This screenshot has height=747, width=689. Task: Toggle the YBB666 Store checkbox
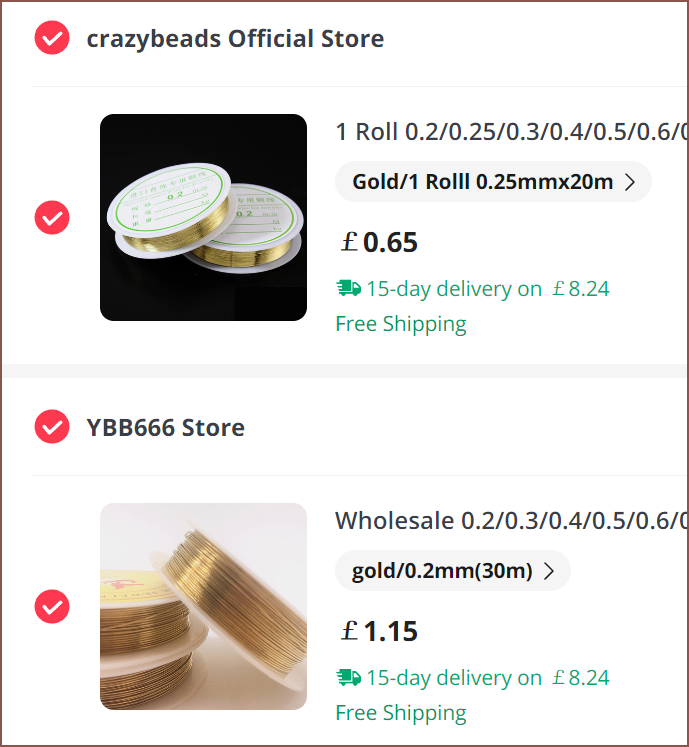coord(52,427)
